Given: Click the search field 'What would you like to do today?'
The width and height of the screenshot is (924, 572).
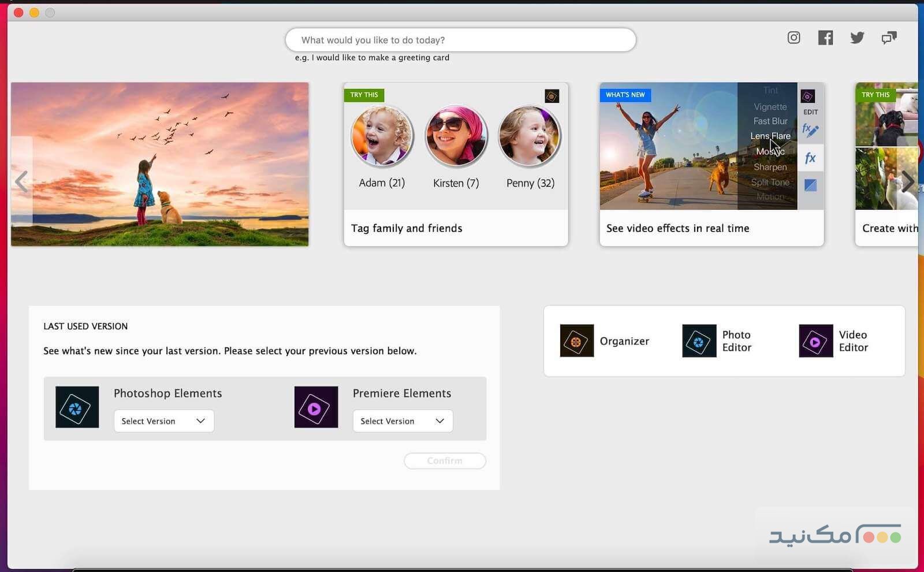Looking at the screenshot, I should coord(460,40).
